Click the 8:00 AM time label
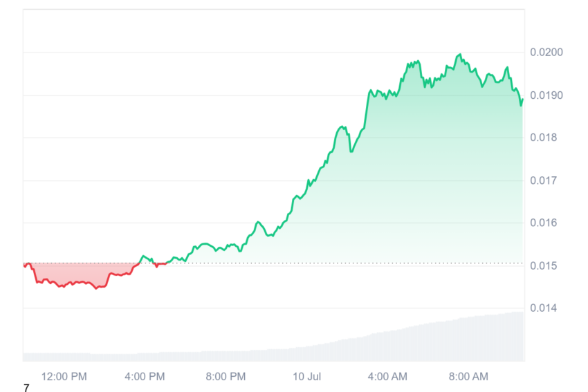The image size is (588, 392). [468, 376]
